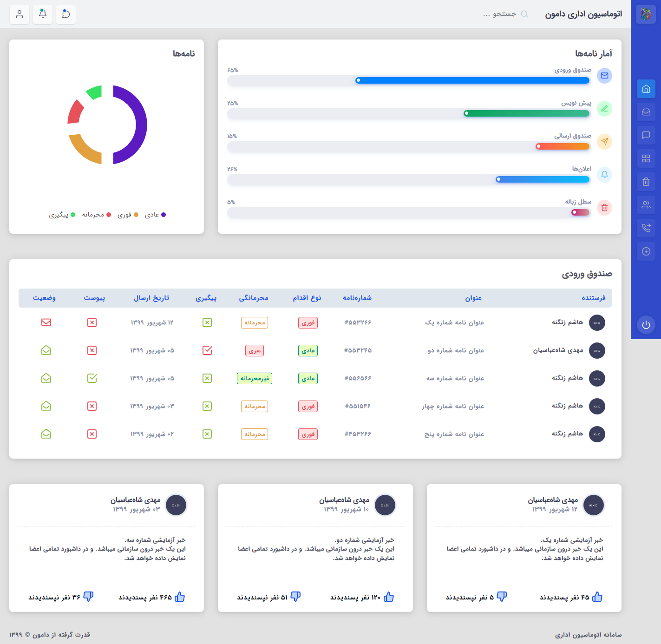Sort by the عنوان column header

473,298
